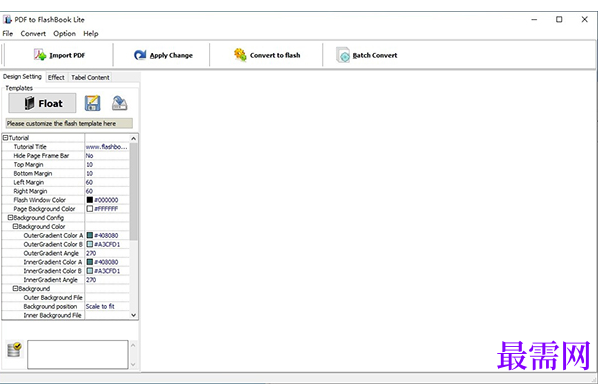
Task: Click the Hide Page Frame Bar value No
Action: click(107, 155)
